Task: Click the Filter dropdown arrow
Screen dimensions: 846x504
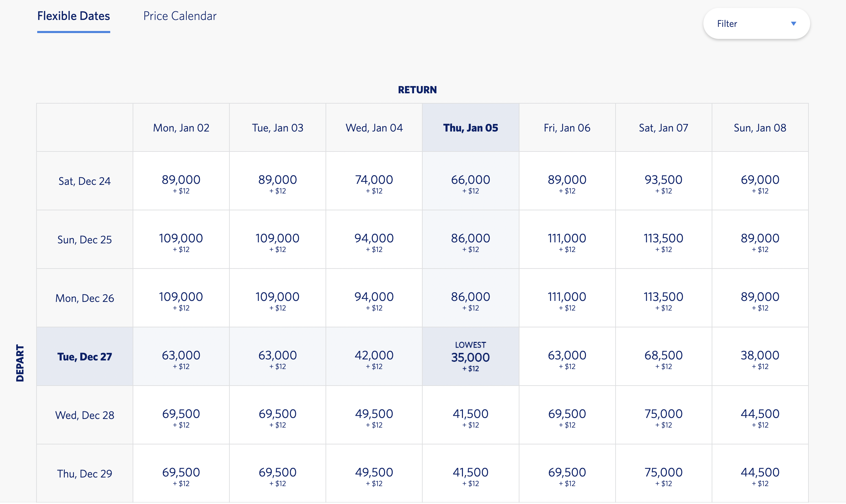Action: 793,24
